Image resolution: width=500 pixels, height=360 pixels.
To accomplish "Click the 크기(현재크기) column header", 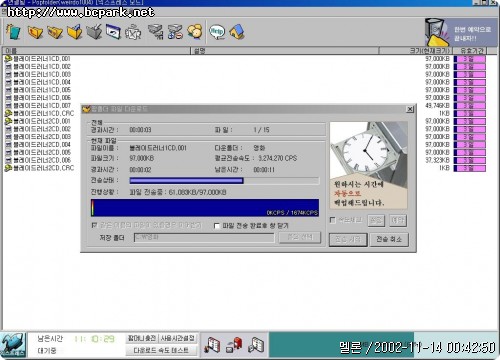I will [415, 51].
